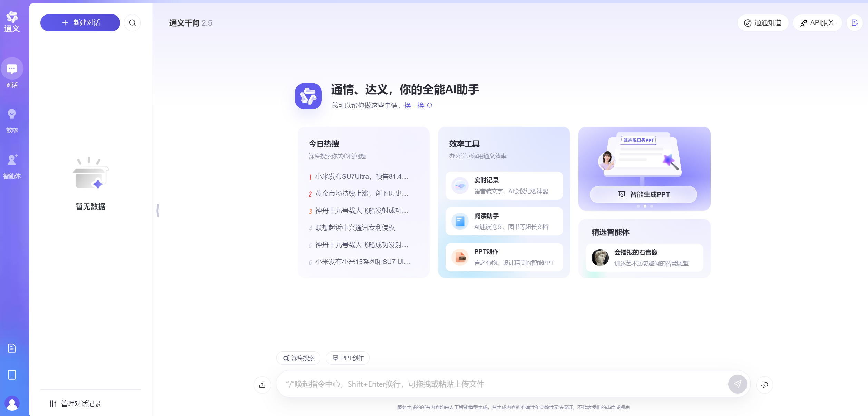Viewport: 868px width, 416px height.
Task: Toggle the 深度搜索 deep search chip
Action: point(299,358)
